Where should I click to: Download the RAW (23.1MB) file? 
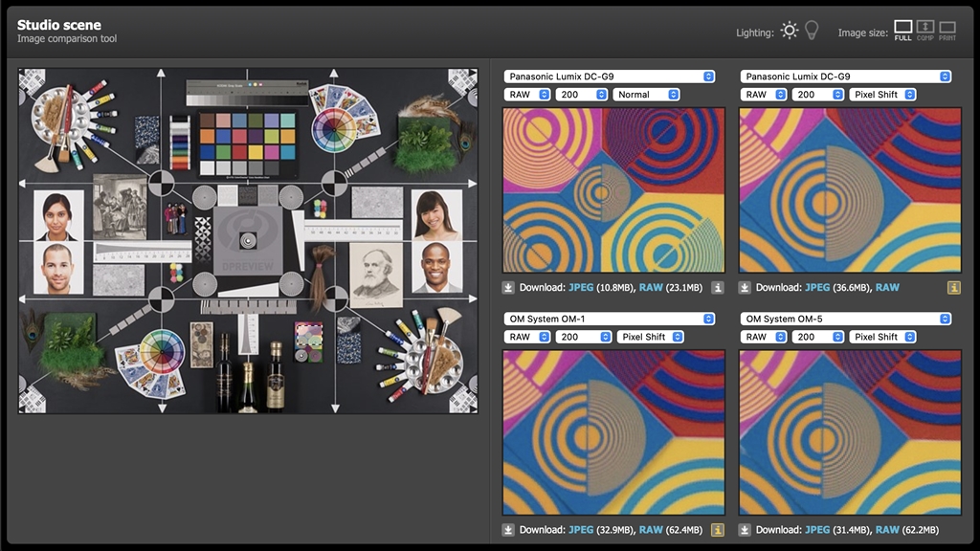pos(651,287)
